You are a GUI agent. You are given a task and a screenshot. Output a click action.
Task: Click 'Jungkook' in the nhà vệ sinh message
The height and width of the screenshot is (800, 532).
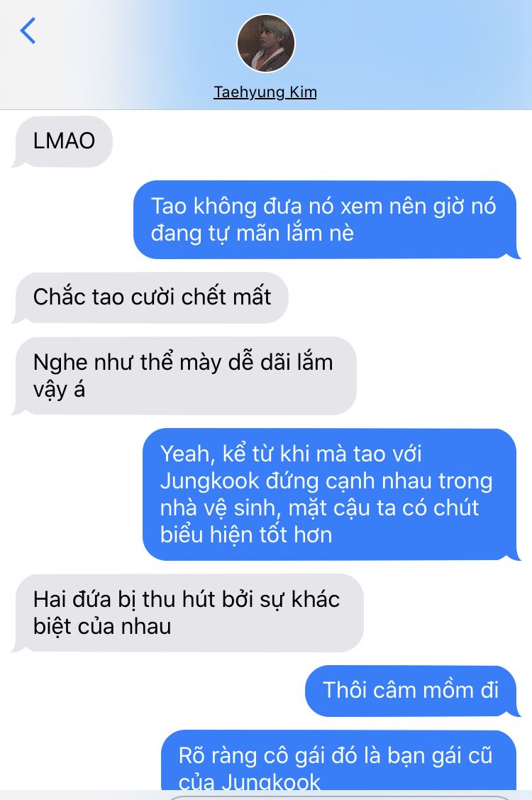click(x=210, y=481)
